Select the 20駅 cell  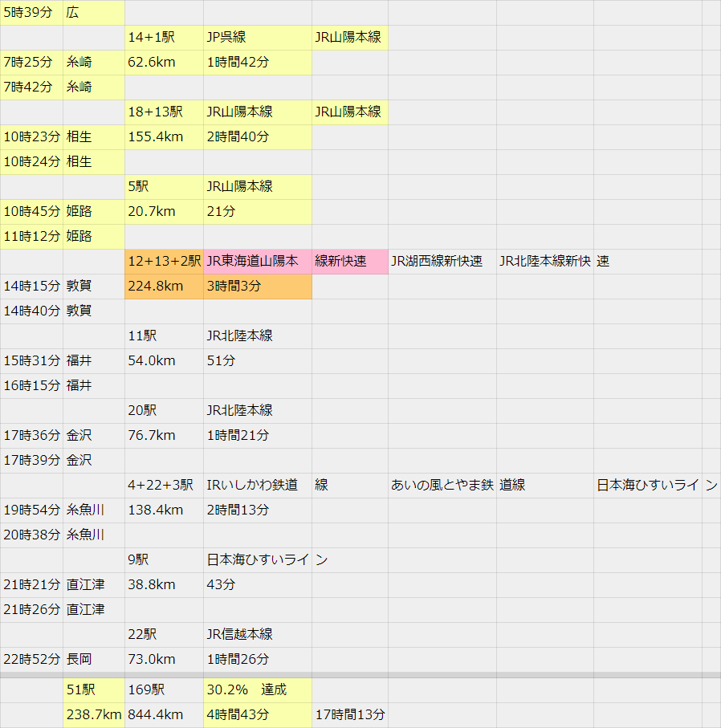tap(164, 411)
